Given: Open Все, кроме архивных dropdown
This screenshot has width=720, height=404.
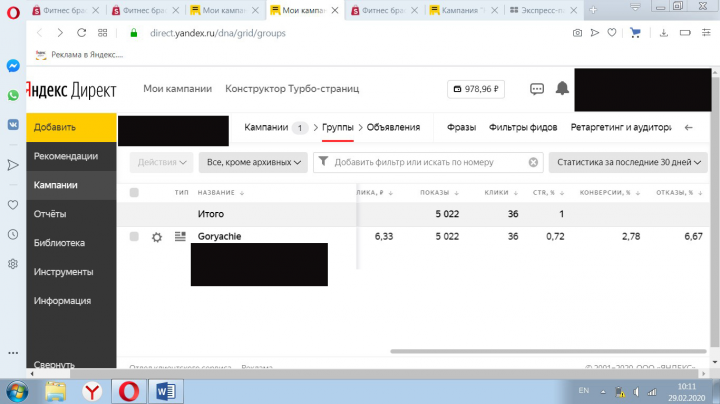Looking at the screenshot, I should click(253, 163).
